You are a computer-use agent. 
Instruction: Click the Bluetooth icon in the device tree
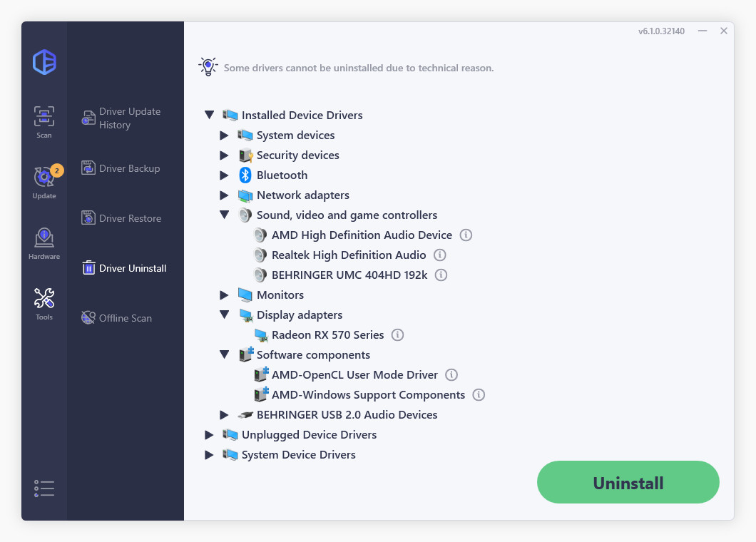[245, 175]
